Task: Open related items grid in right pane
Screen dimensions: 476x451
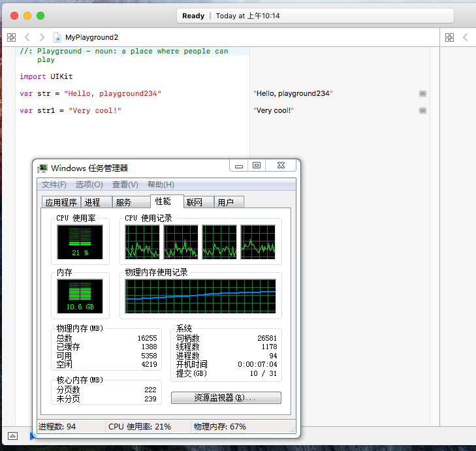Action: point(449,38)
